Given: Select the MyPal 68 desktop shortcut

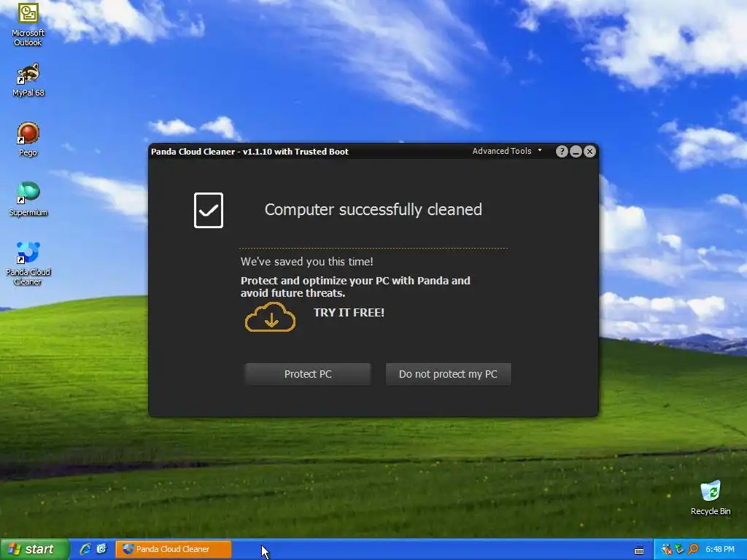Looking at the screenshot, I should click(x=28, y=80).
